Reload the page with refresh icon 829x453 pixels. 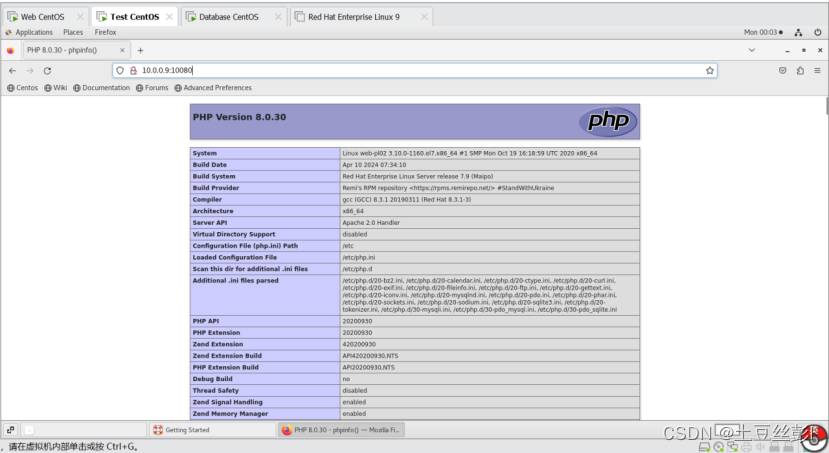click(x=48, y=71)
